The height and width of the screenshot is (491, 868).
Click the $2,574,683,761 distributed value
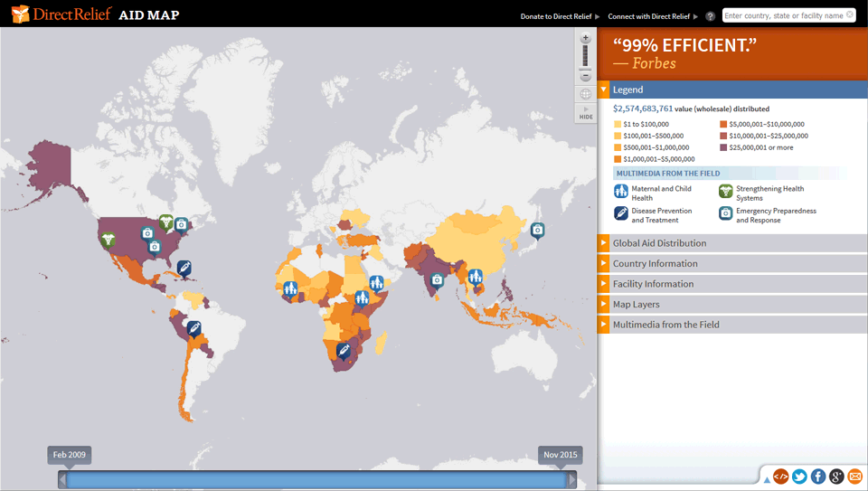click(x=643, y=109)
